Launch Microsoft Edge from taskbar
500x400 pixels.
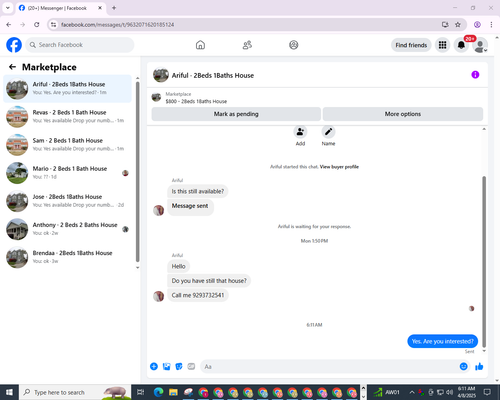[x=159, y=392]
